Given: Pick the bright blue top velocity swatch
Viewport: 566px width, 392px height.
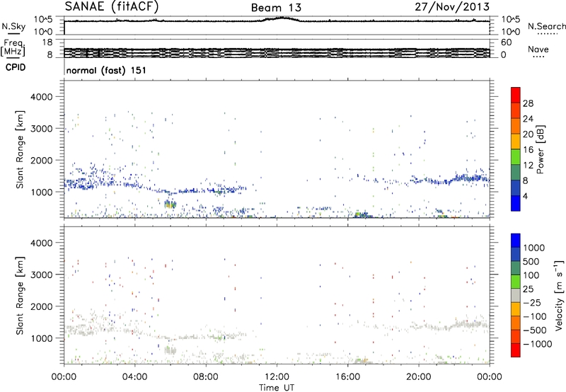Looking at the screenshot, I should [x=516, y=241].
